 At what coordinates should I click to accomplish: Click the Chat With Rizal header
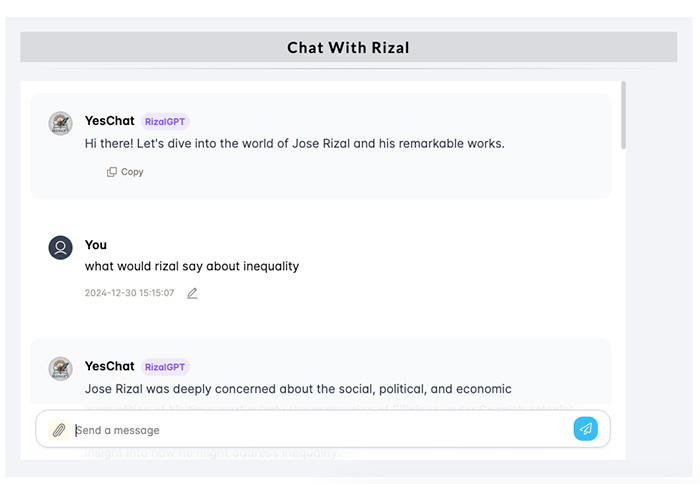click(x=348, y=47)
